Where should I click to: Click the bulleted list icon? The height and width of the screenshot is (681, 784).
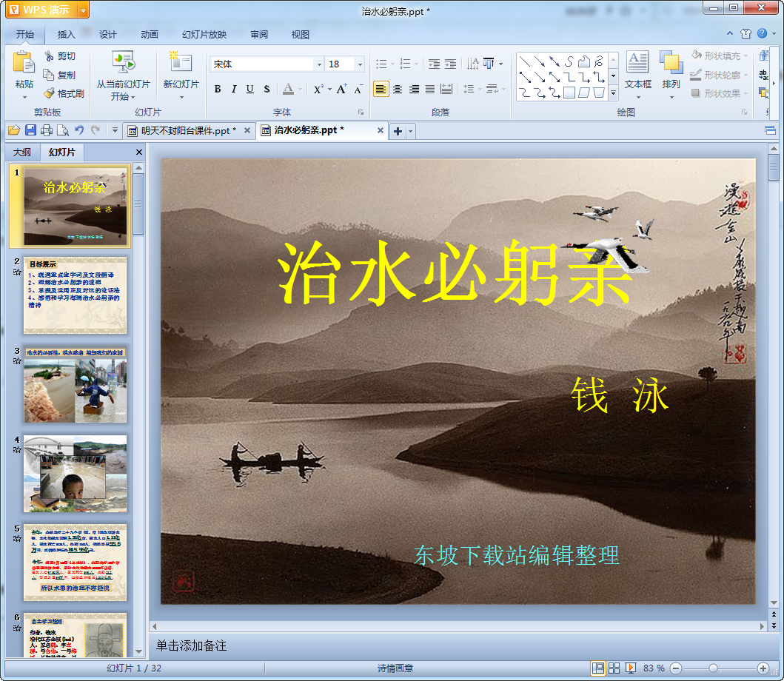[x=381, y=64]
